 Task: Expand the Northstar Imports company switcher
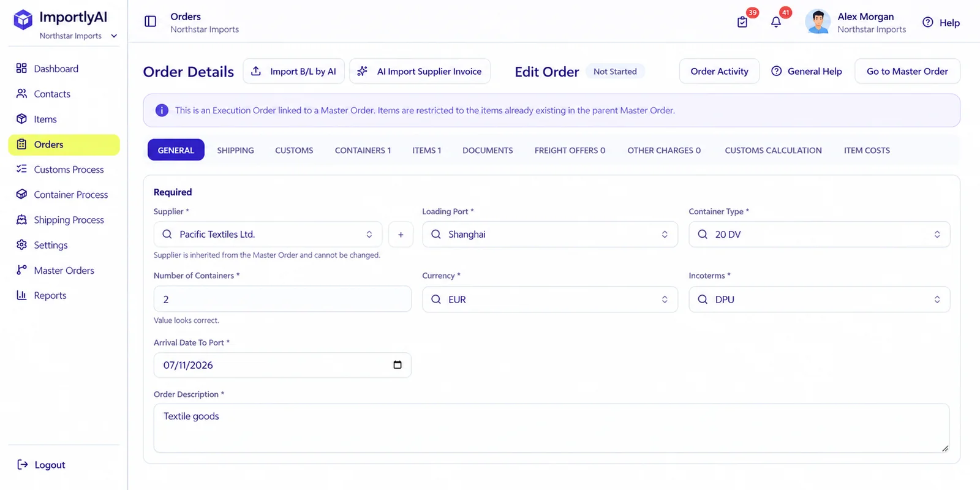pos(78,36)
